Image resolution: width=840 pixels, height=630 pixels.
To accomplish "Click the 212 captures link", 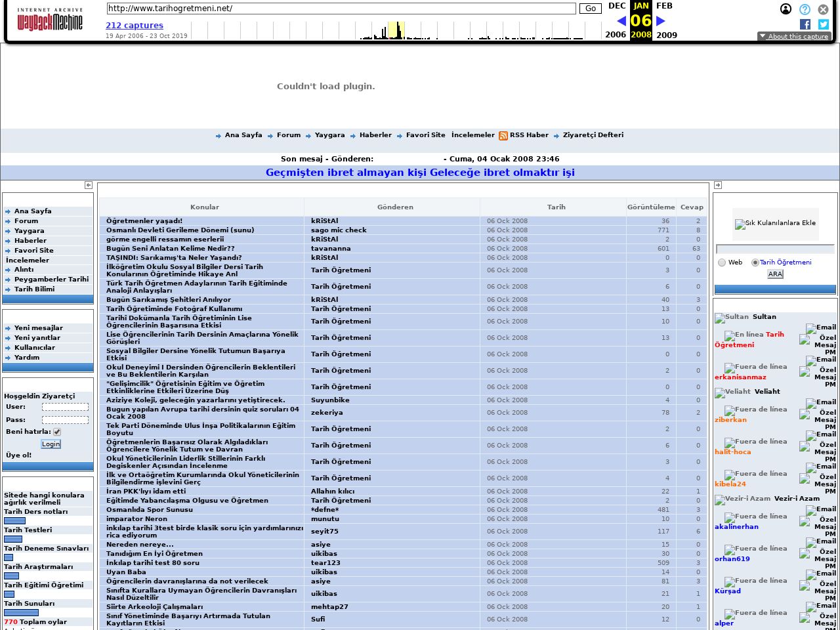I will (x=135, y=25).
